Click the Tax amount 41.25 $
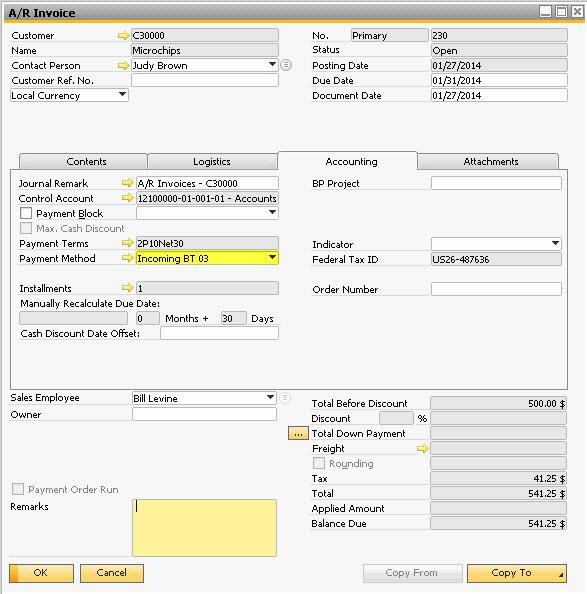Screen dimensions: 587x594 pyautogui.click(x=498, y=478)
